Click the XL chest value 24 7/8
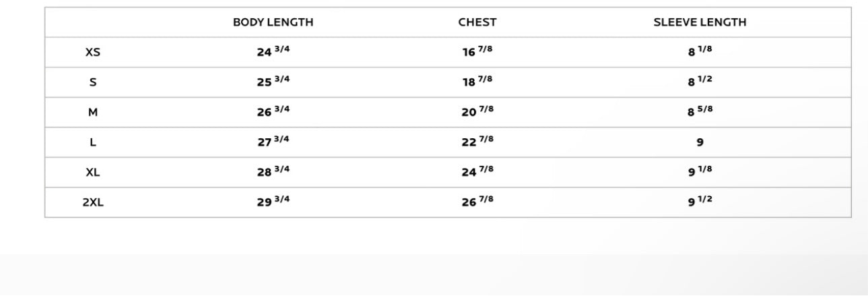The height and width of the screenshot is (296, 868). (x=477, y=172)
